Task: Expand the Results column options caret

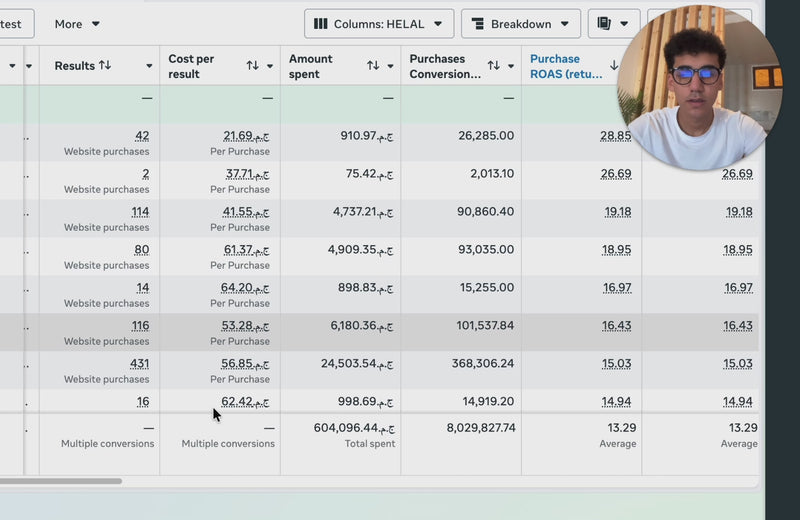Action: [149, 66]
